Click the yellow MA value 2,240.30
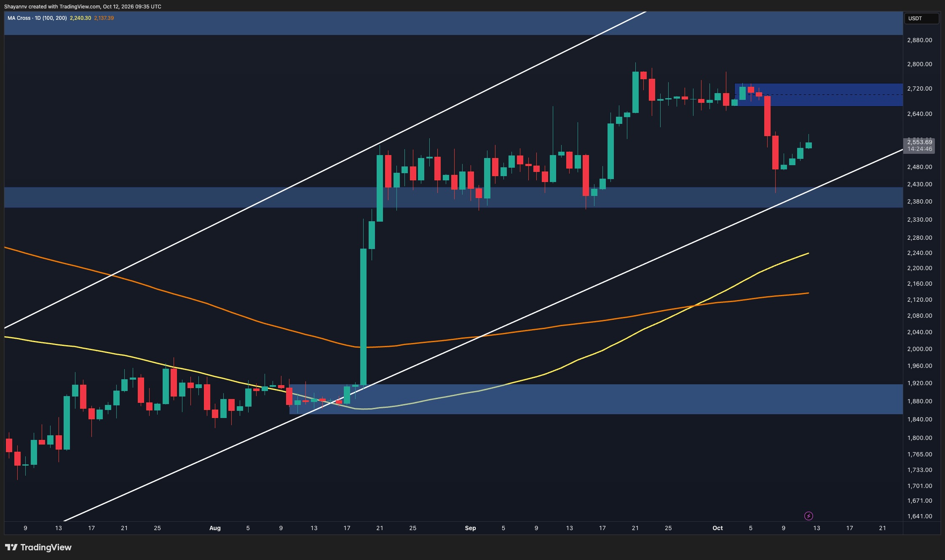945x560 pixels. [80, 18]
